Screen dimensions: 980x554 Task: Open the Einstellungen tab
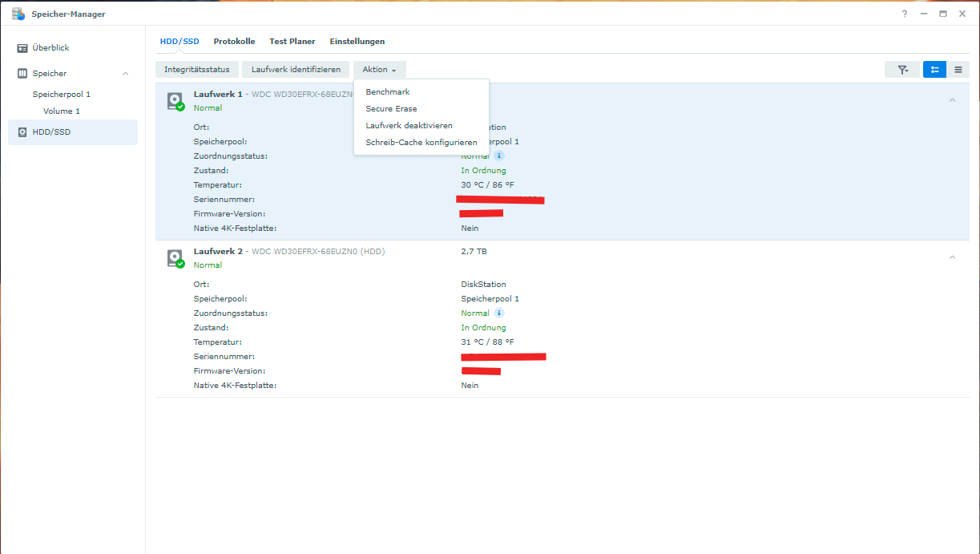tap(357, 41)
